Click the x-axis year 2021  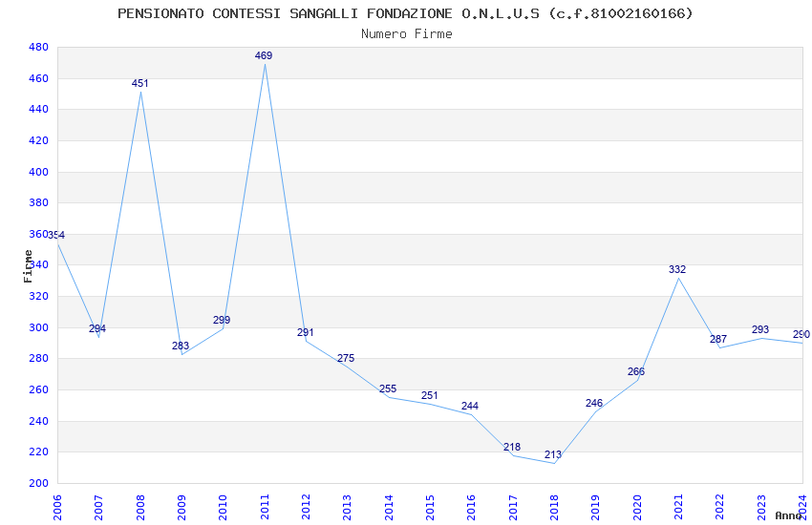(678, 507)
